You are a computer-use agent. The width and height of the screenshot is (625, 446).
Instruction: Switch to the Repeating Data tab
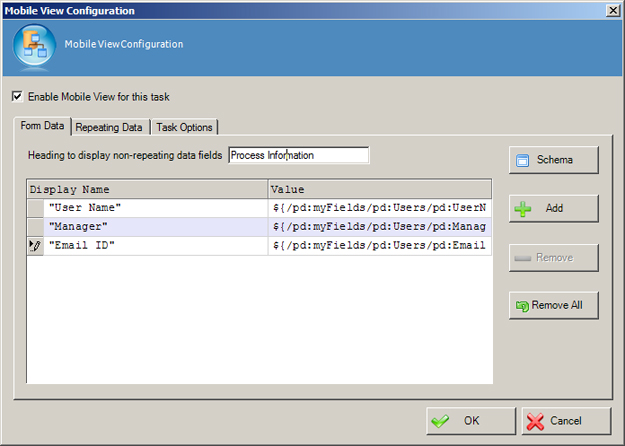[x=110, y=127]
